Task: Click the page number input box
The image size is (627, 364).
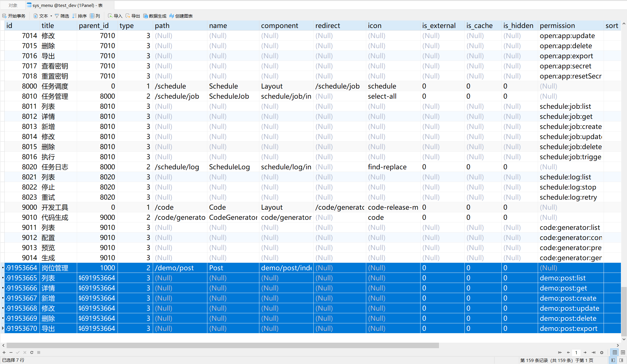Action: click(576, 352)
